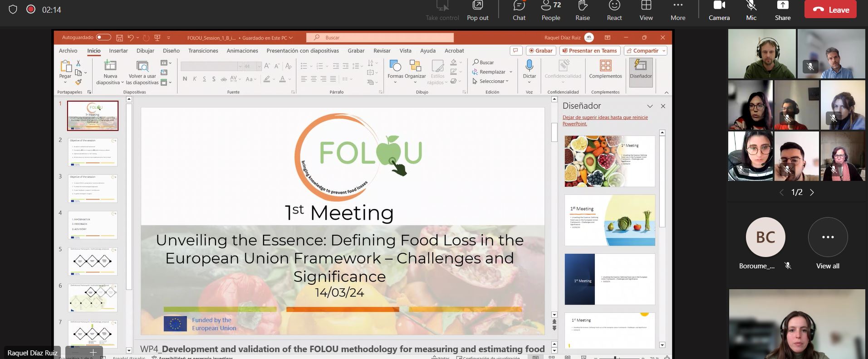868x359 pixels.
Task: Expand the Nueva diapositiva dropdown arrow
Action: 123,83
